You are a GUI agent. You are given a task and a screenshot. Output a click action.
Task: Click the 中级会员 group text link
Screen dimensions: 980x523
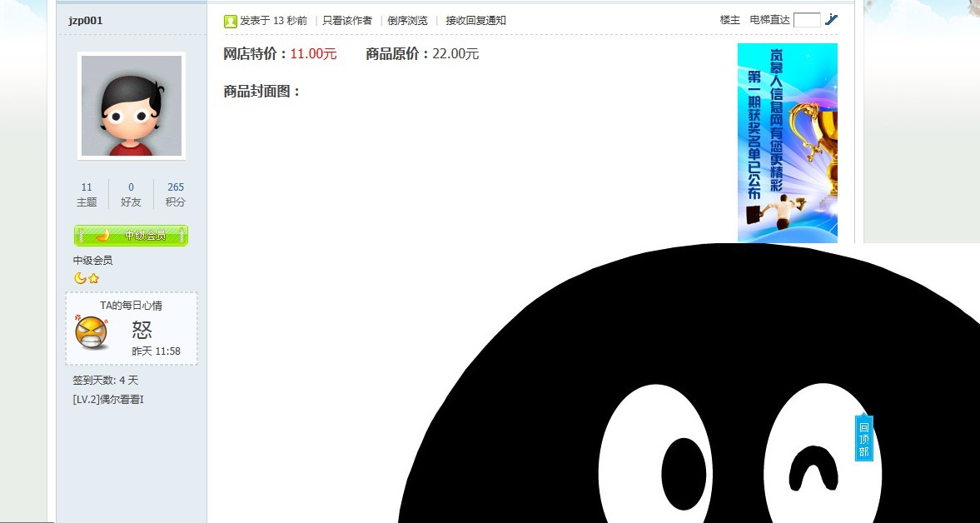click(92, 261)
